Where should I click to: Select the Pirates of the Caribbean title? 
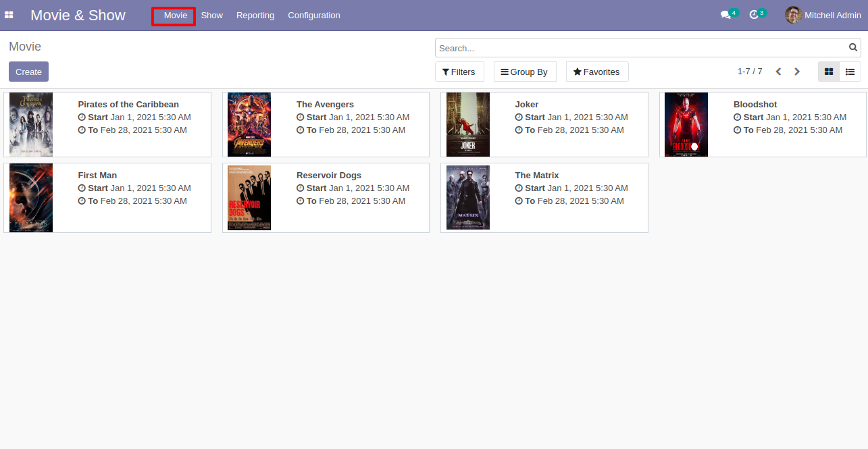(x=128, y=105)
